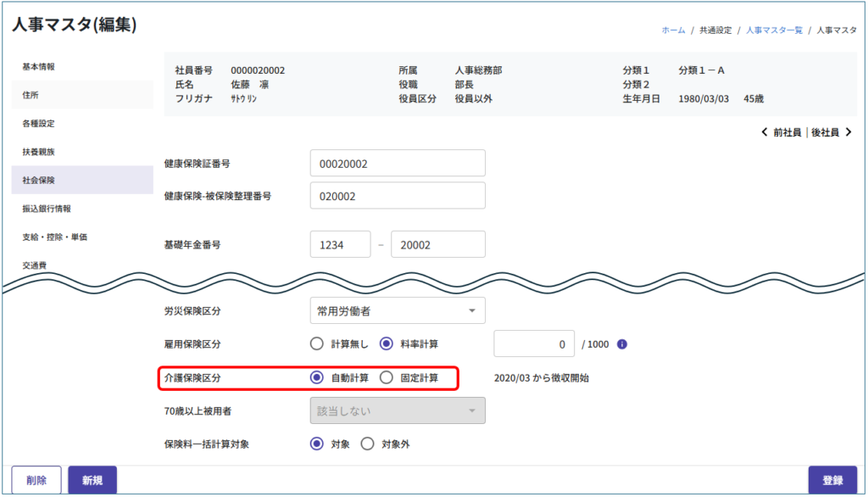The width and height of the screenshot is (868, 497).
Task: Set 保険料一括計算対象 to 対象
Action: click(318, 444)
